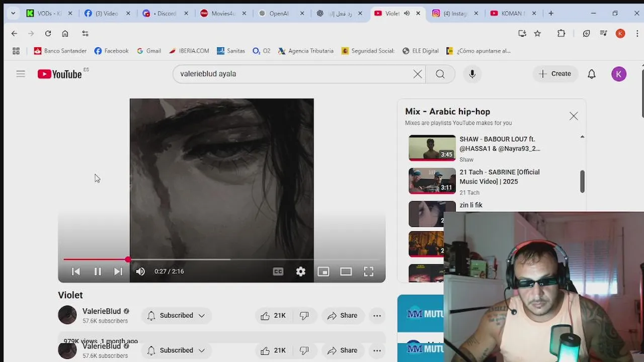Mute the Violet tab via its speaker icon

(407, 14)
